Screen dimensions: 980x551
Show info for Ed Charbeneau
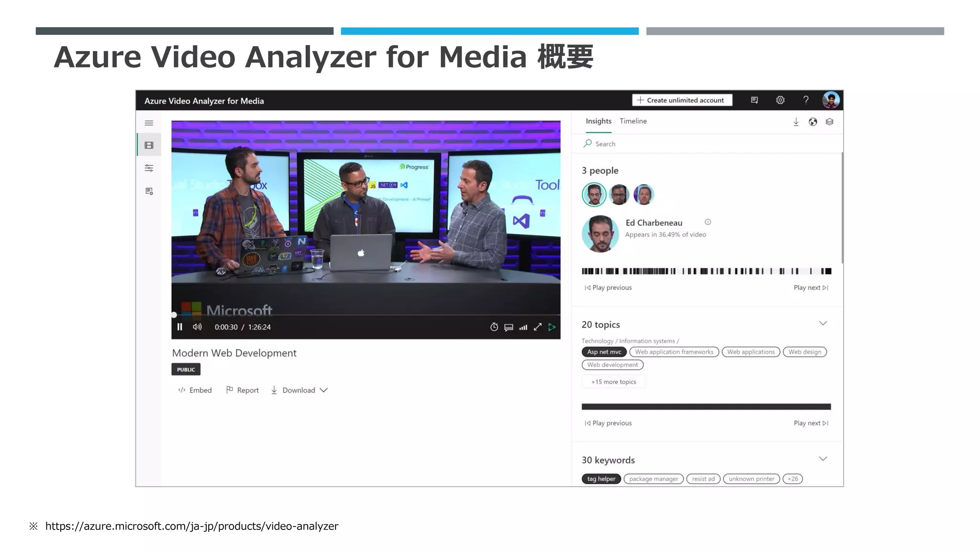(x=708, y=222)
